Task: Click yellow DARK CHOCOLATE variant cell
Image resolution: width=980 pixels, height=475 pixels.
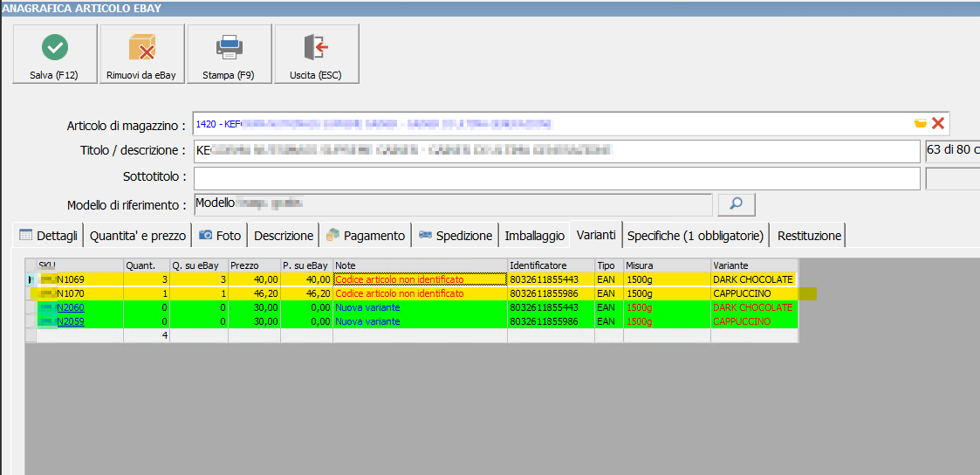Action: coord(754,279)
